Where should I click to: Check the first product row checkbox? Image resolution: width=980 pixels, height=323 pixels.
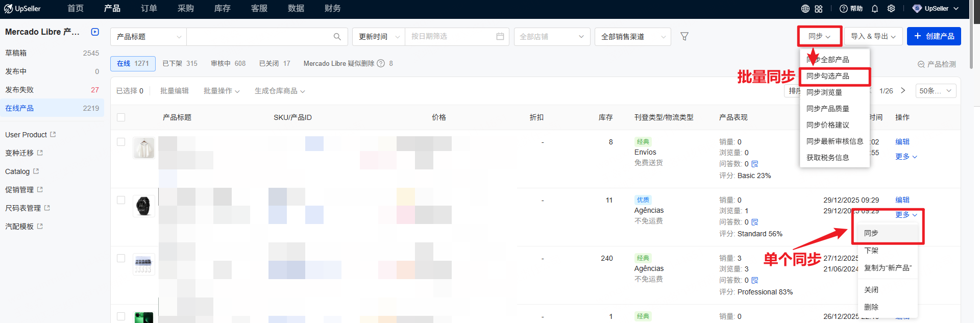tap(121, 142)
